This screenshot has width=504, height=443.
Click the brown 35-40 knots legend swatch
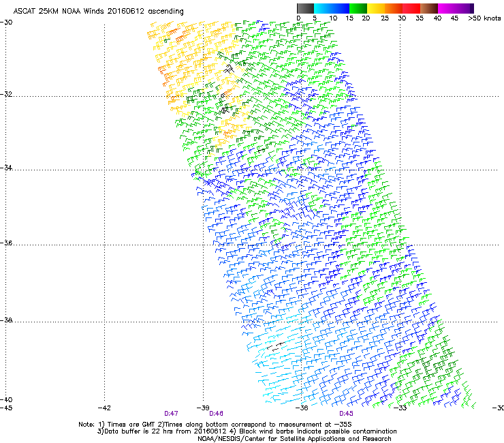coord(429,8)
